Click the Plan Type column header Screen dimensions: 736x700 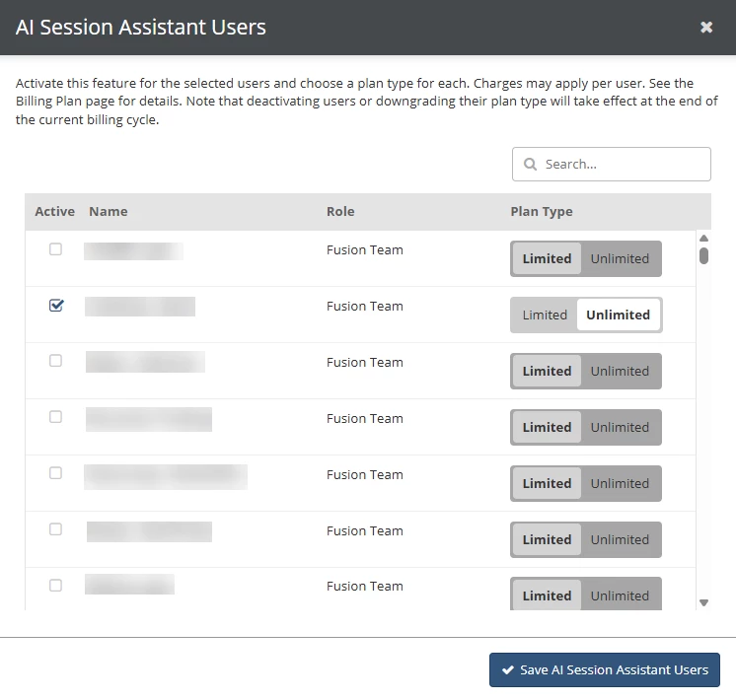point(542,212)
